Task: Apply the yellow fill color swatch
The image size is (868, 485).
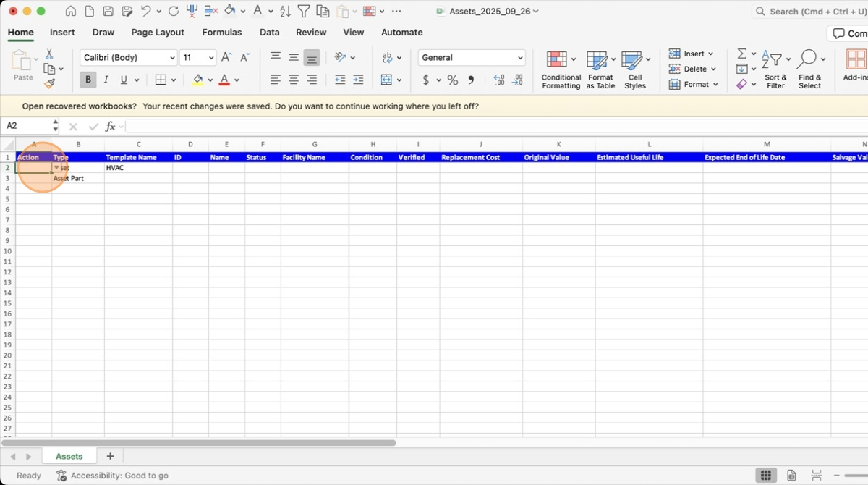Action: coord(197,80)
